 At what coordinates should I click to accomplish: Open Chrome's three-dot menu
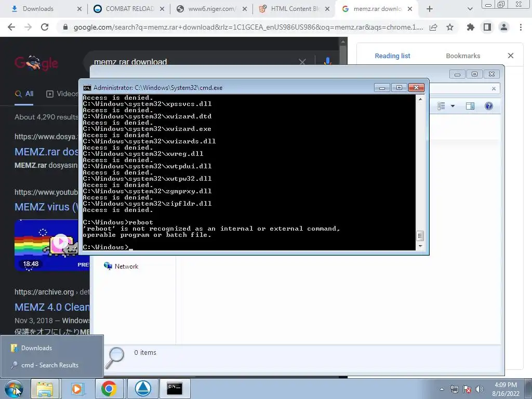(x=521, y=27)
